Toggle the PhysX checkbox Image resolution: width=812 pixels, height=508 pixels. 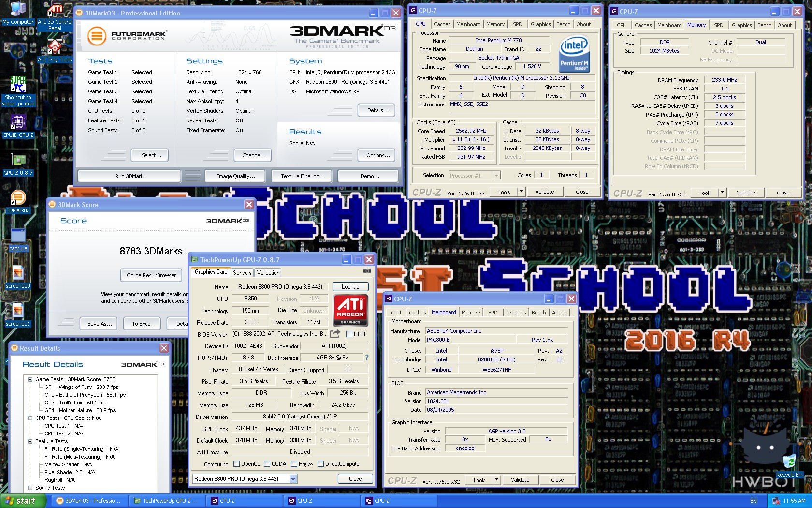click(294, 464)
